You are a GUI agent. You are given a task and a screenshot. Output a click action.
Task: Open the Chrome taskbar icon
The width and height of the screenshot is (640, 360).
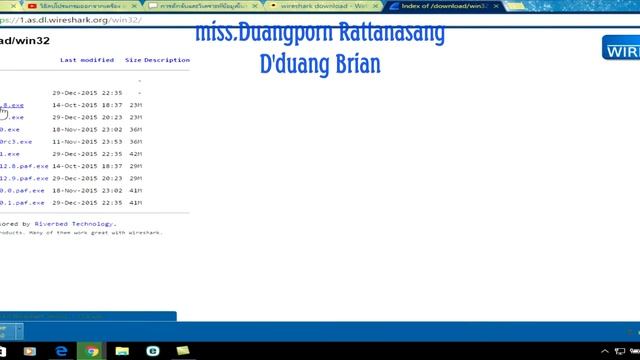pyautogui.click(x=92, y=351)
